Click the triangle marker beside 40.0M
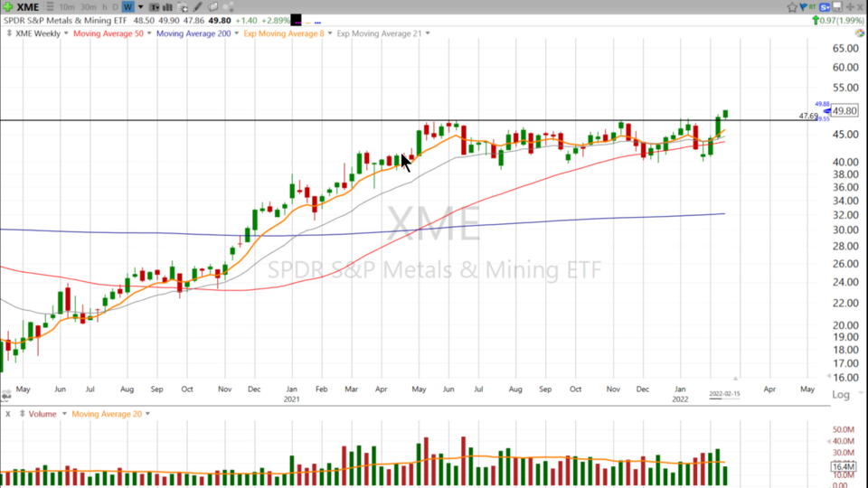The height and width of the screenshot is (488, 868). pyautogui.click(x=829, y=441)
